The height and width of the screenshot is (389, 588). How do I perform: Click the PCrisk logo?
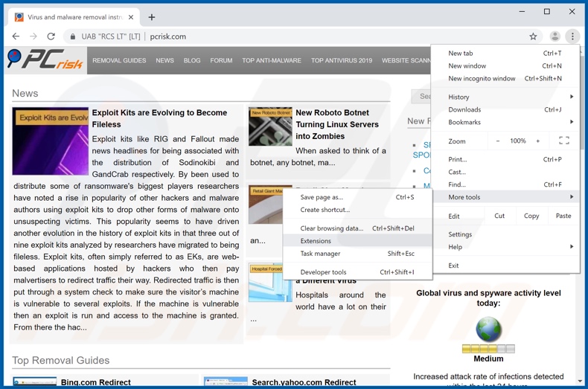(x=45, y=60)
